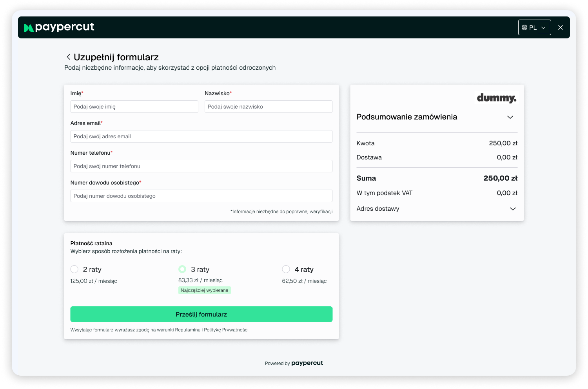Select the 3 raty radio option
Screen dimensions: 588x389
(182, 269)
